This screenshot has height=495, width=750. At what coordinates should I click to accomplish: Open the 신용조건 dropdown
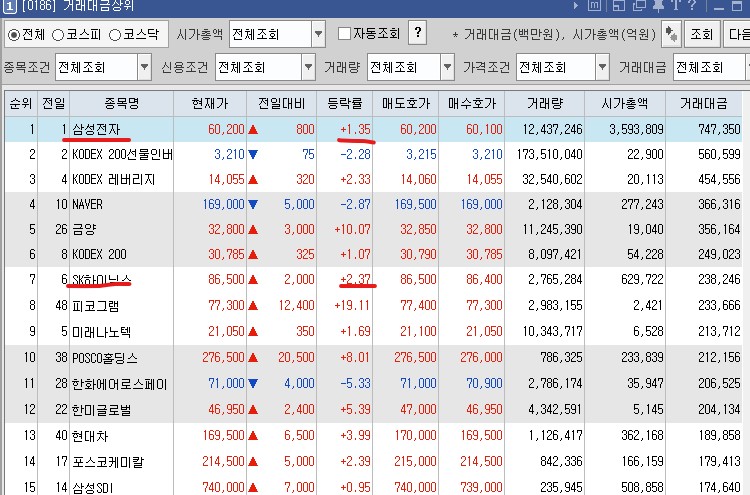click(309, 67)
